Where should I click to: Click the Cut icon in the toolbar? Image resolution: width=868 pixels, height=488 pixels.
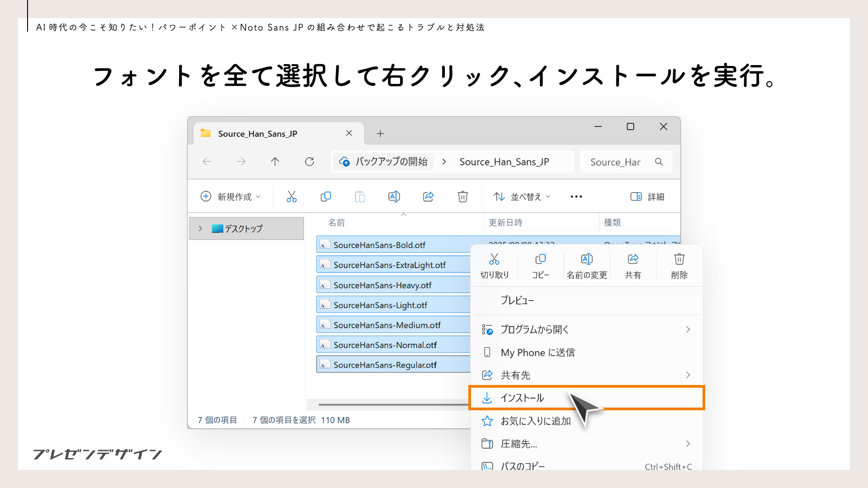tap(291, 196)
